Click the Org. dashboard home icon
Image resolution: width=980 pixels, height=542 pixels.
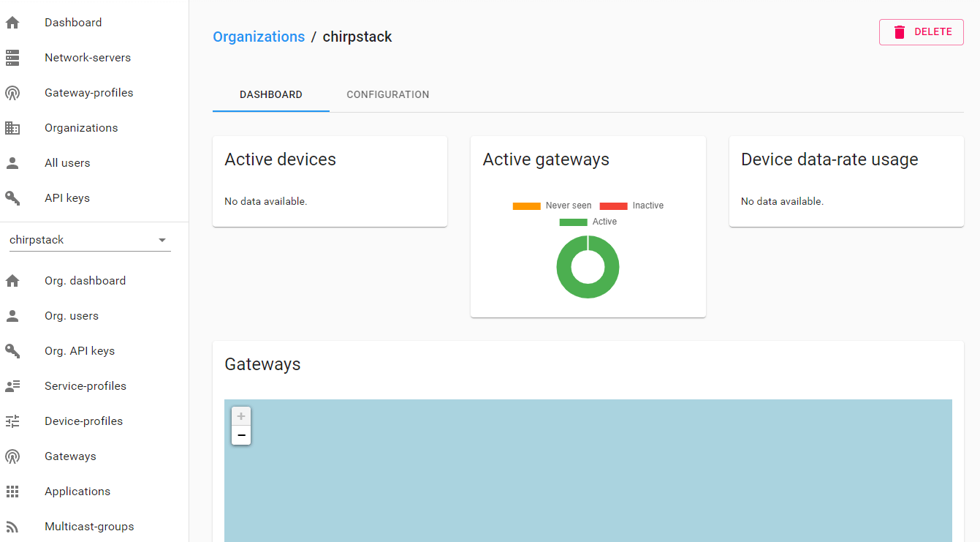coord(12,281)
